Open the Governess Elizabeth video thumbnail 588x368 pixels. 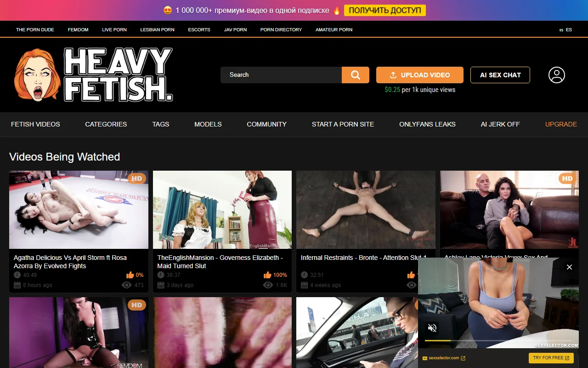click(222, 210)
